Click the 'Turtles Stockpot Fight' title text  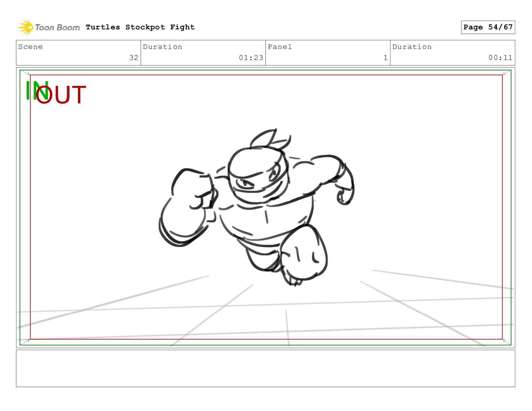pos(140,27)
